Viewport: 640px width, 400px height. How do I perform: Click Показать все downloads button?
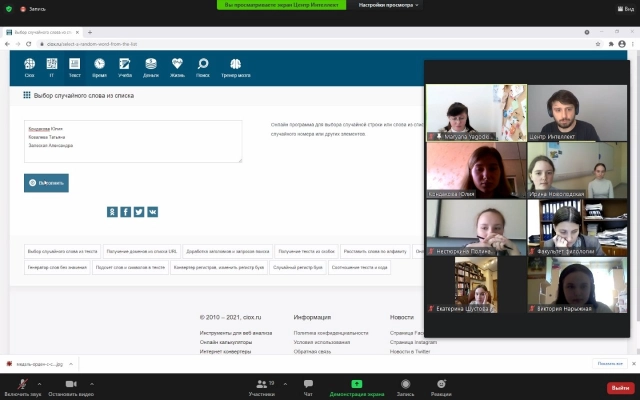coord(610,364)
